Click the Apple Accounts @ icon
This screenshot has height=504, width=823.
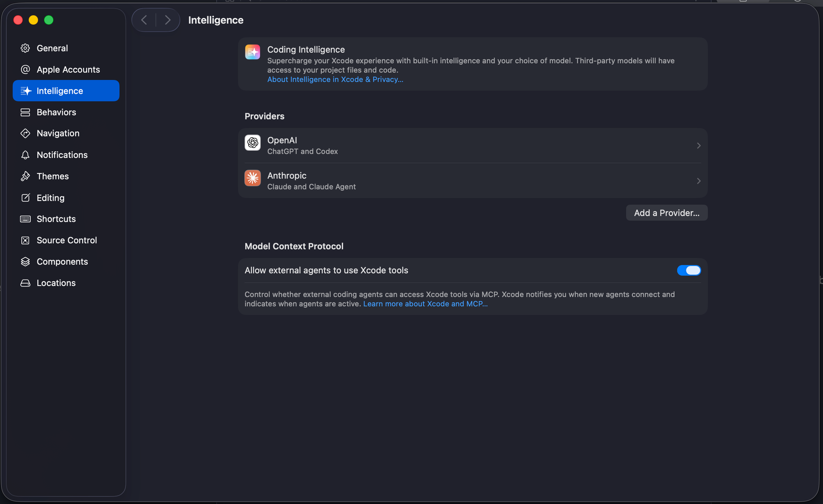pos(25,69)
